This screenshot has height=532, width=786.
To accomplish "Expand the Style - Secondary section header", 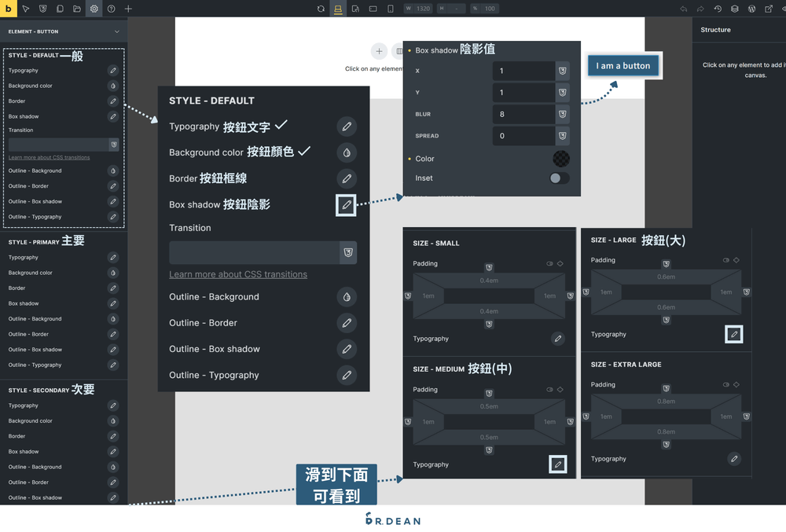I will point(39,390).
